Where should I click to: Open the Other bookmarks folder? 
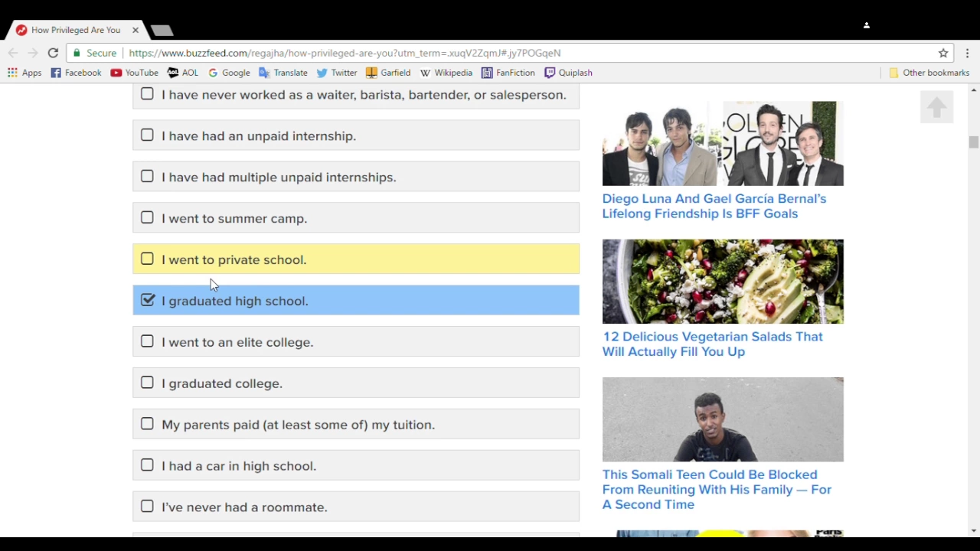929,73
